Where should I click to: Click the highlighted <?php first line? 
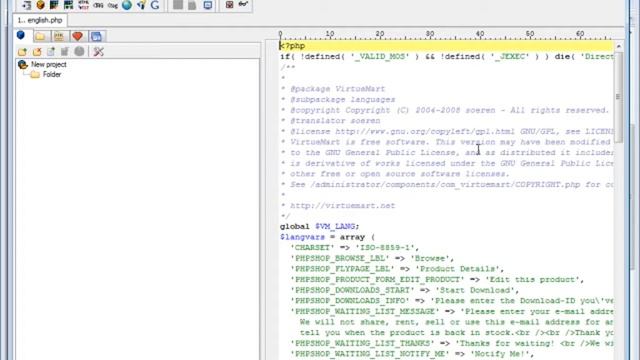pos(446,46)
